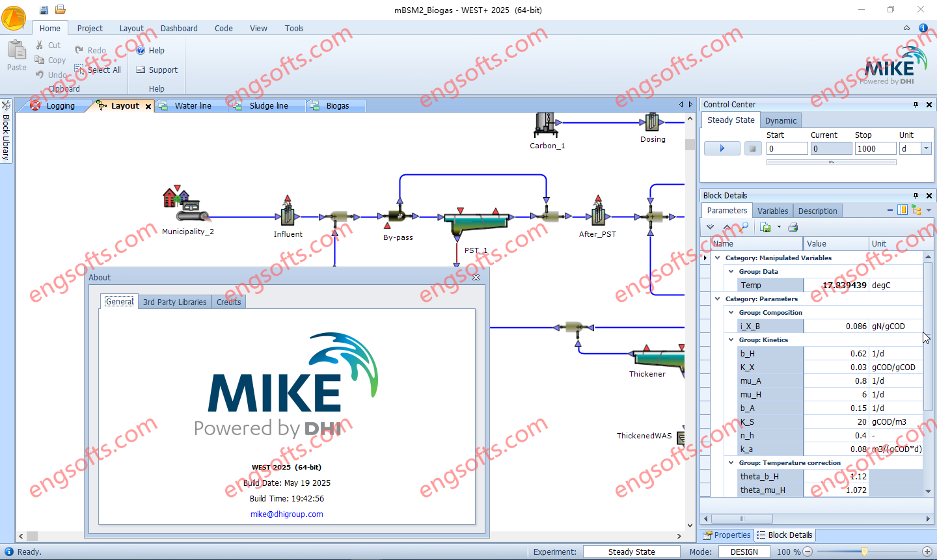
Task: Collapse Group: Data
Action: click(x=731, y=272)
